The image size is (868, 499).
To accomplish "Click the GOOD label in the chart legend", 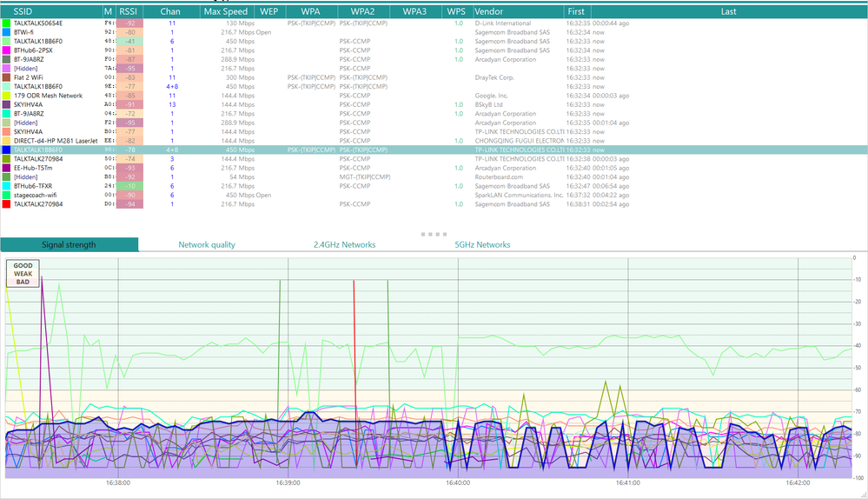I will click(23, 266).
